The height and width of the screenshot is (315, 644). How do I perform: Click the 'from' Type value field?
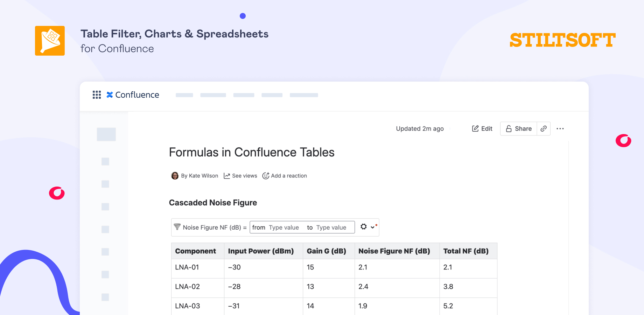pos(284,227)
